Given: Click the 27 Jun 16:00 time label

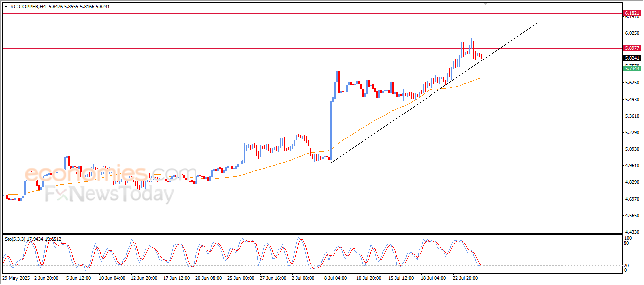Looking at the screenshot, I should [273, 277].
